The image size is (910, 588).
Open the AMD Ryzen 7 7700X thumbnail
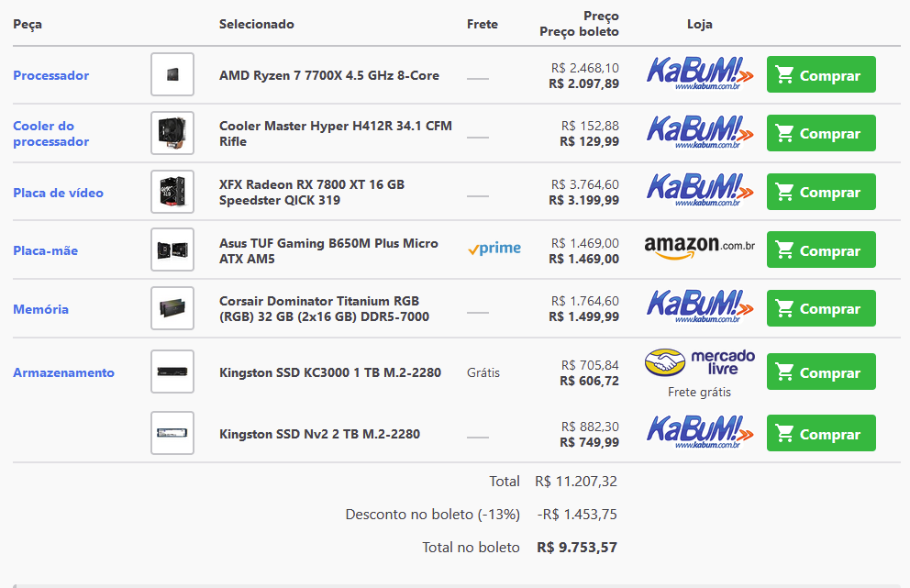(172, 74)
